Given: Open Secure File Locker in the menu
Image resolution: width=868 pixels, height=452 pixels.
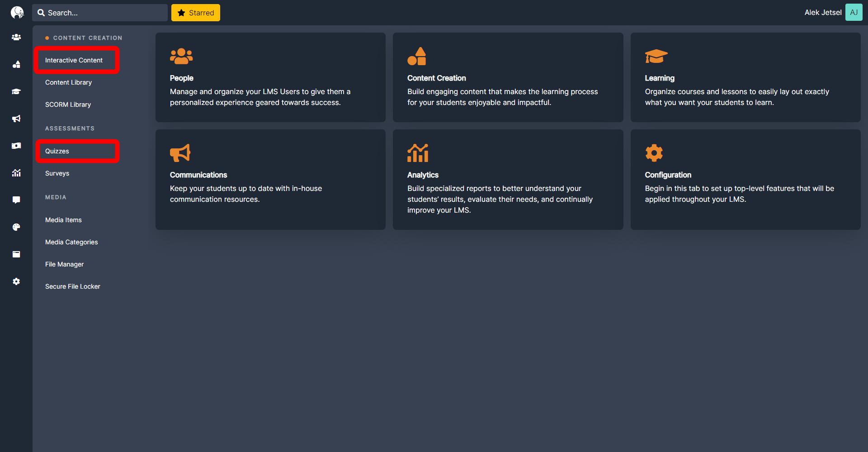Looking at the screenshot, I should (73, 286).
